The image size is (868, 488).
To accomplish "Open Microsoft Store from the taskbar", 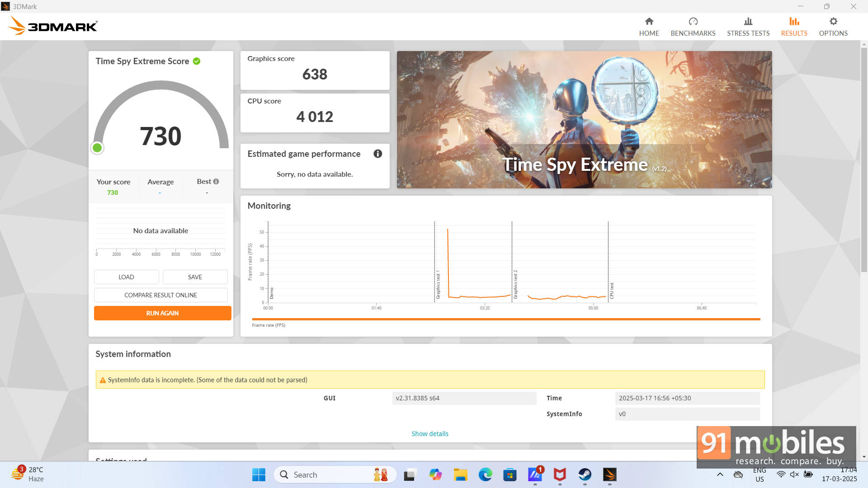I will click(x=510, y=474).
